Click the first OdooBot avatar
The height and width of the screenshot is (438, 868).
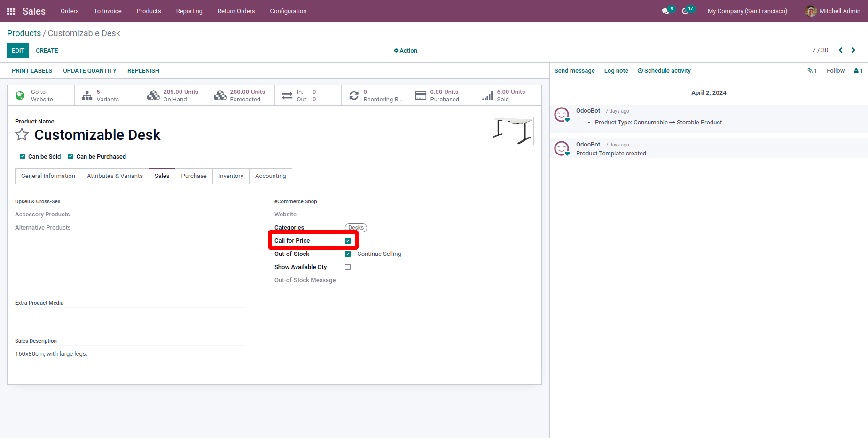[x=562, y=115]
